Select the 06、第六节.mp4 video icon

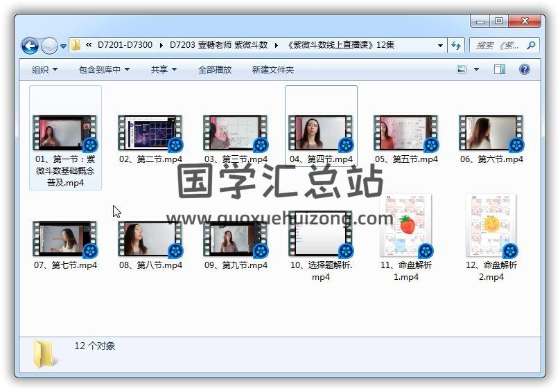coord(491,132)
